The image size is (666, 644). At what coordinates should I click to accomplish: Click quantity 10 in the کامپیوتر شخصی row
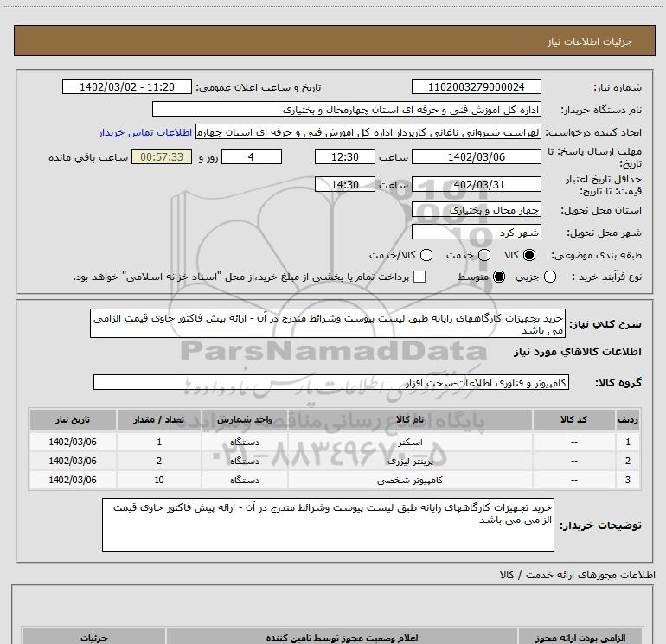click(159, 480)
